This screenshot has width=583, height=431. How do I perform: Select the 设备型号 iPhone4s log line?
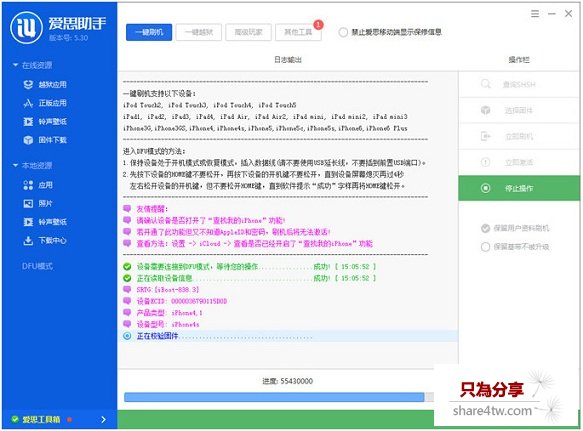[168, 324]
